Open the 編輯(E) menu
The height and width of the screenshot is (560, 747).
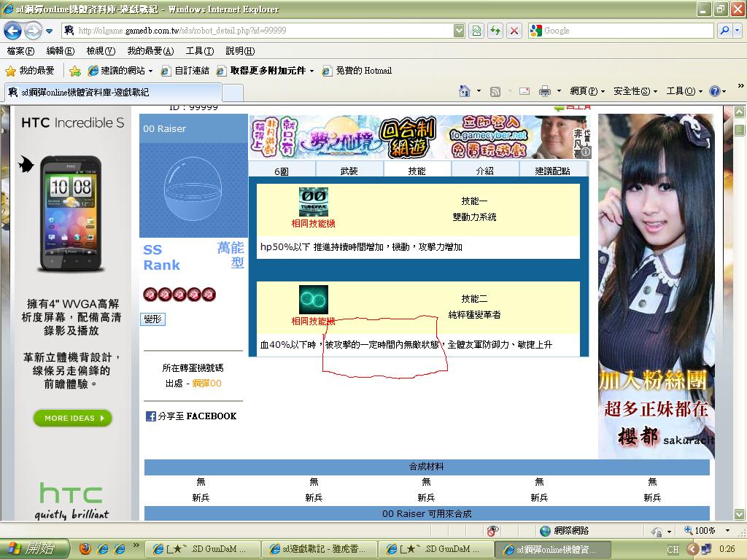61,50
